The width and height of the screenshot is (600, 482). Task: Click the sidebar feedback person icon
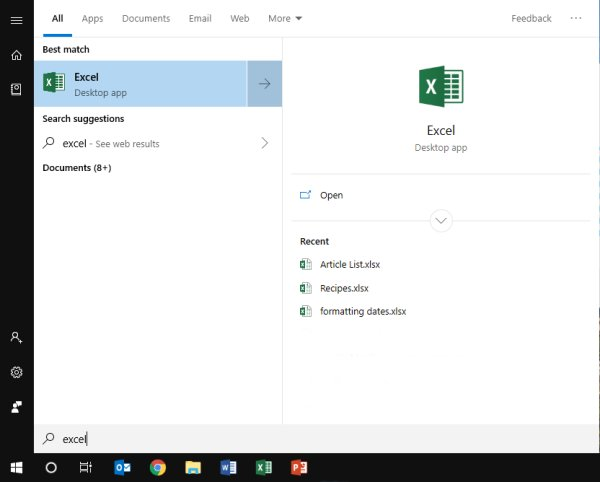click(16, 407)
